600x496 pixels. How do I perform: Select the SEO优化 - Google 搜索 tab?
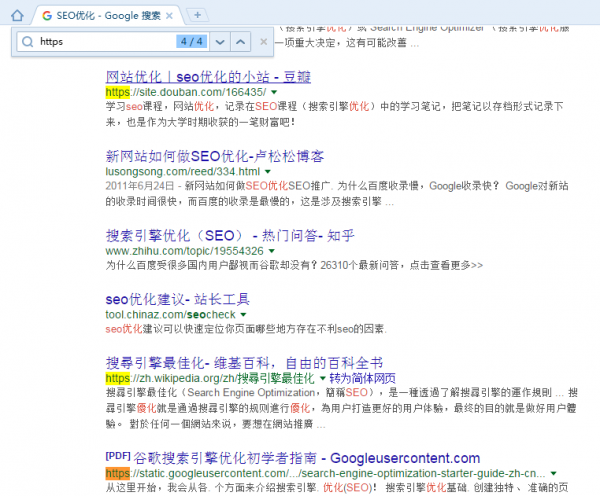coord(105,16)
